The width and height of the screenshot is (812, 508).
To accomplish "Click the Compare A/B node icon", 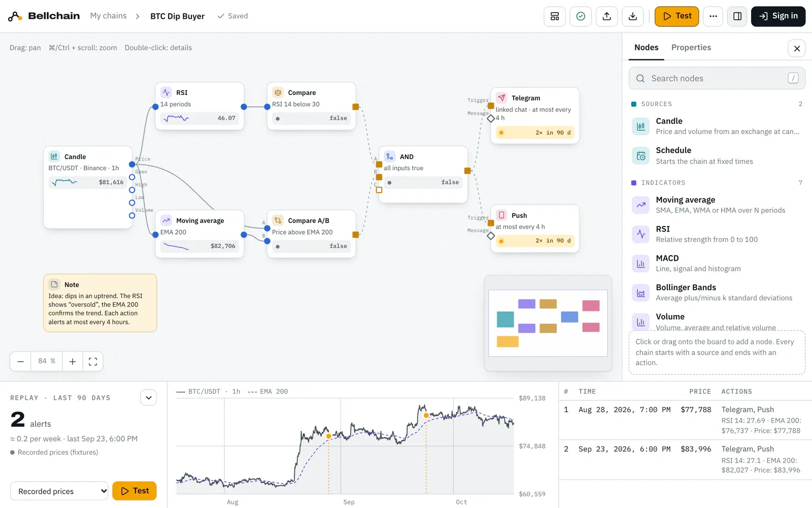I will pyautogui.click(x=278, y=220).
